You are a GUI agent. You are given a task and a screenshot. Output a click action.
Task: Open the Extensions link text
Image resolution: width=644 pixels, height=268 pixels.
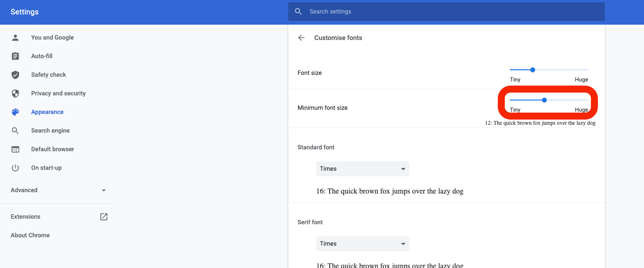coord(26,217)
